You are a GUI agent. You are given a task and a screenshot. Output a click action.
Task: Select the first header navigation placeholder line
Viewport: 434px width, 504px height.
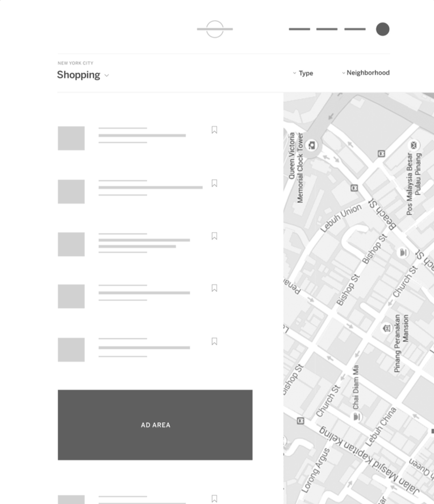299,29
